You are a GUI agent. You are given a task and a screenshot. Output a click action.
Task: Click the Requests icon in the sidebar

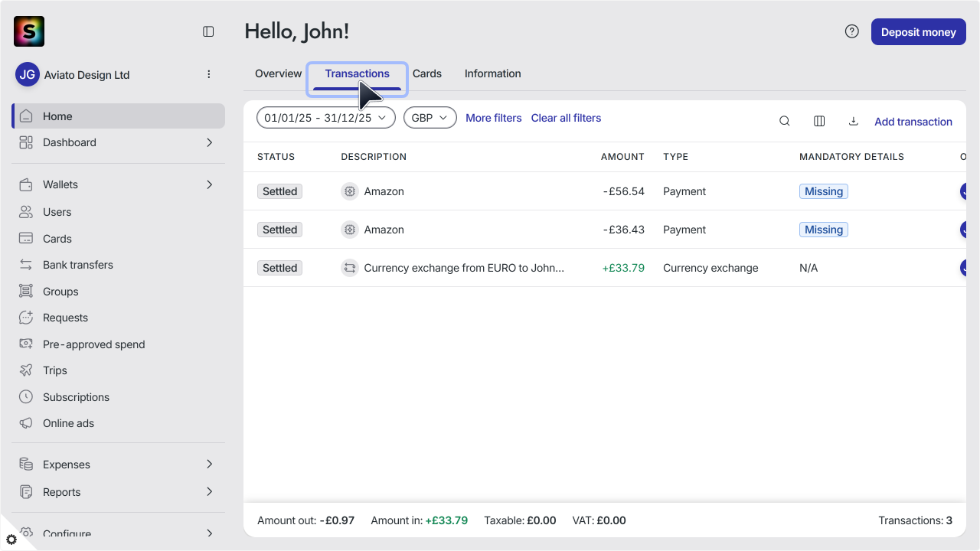[x=26, y=318]
